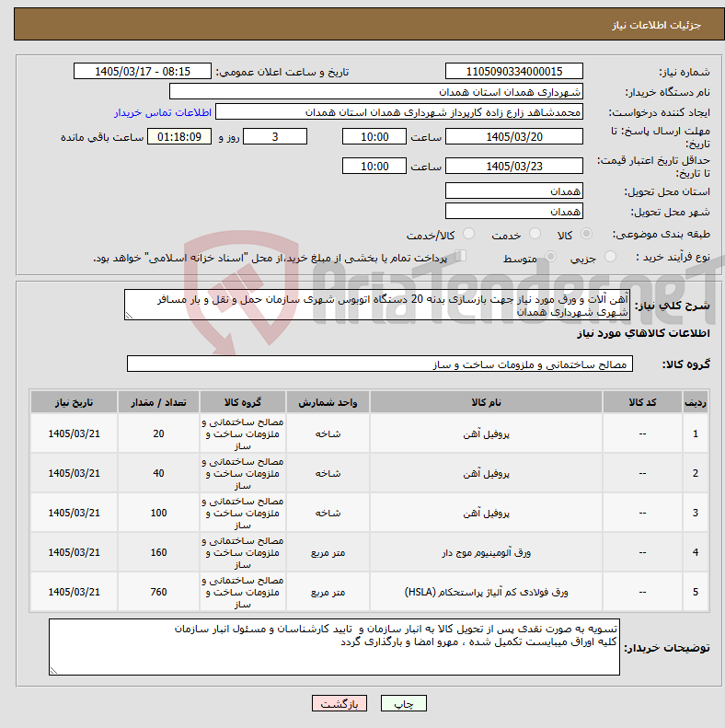This screenshot has width=725, height=728.
Task: Click the remaining days field showing 3
Action: click(275, 136)
